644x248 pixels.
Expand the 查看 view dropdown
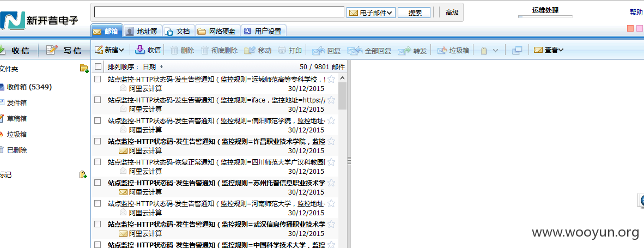(x=561, y=50)
